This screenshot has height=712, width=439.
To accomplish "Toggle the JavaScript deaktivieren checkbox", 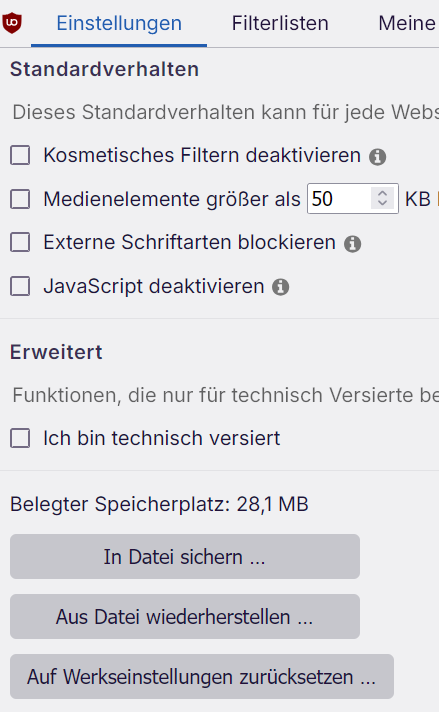I will coord(20,287).
